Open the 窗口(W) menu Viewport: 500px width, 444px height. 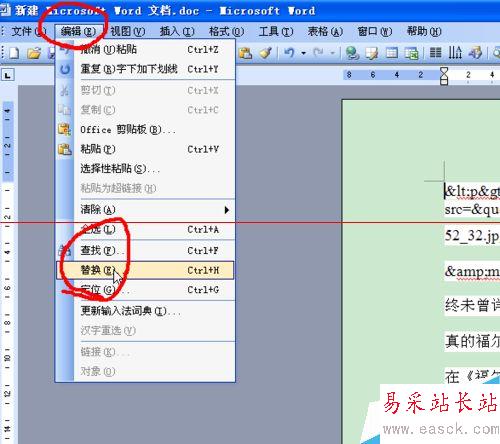375,32
